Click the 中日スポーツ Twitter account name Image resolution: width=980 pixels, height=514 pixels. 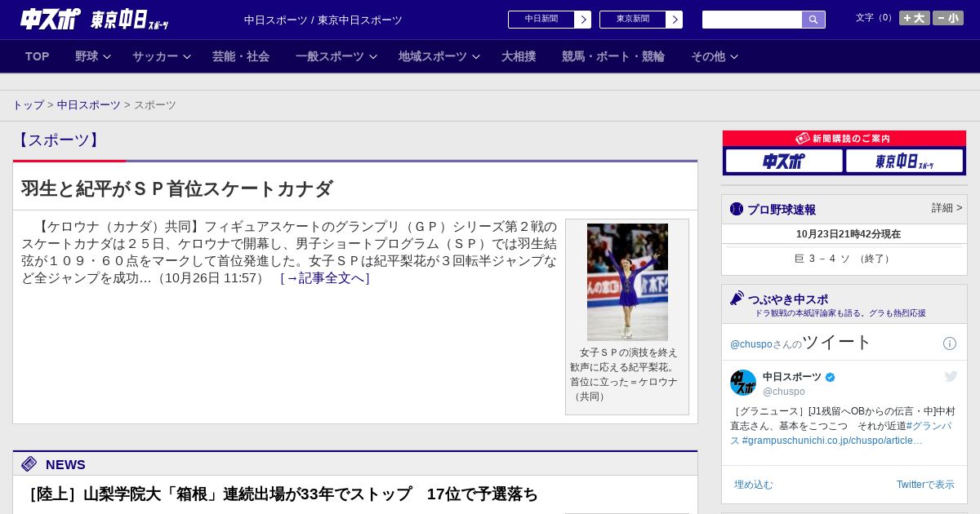point(792,377)
